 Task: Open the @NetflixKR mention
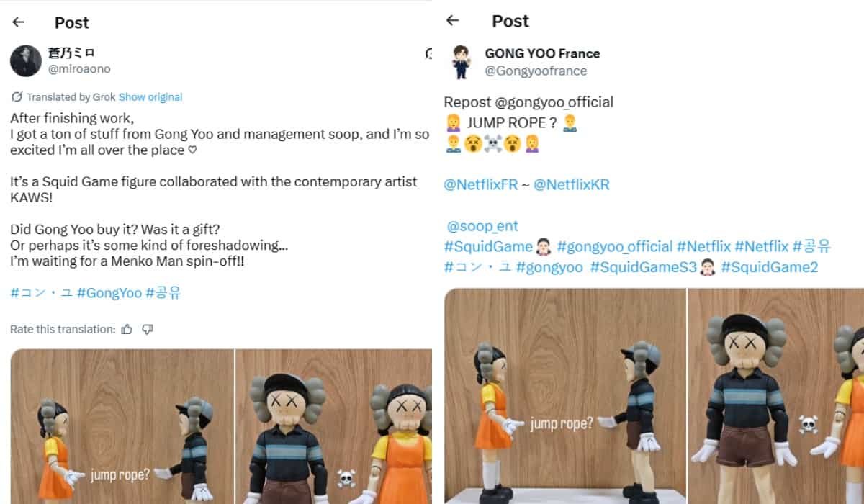[x=572, y=184]
